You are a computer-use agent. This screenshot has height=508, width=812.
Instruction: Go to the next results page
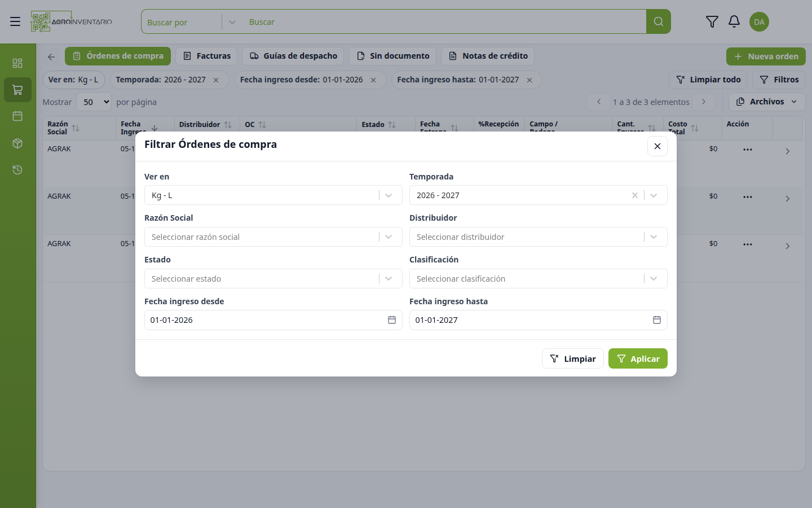(x=704, y=102)
